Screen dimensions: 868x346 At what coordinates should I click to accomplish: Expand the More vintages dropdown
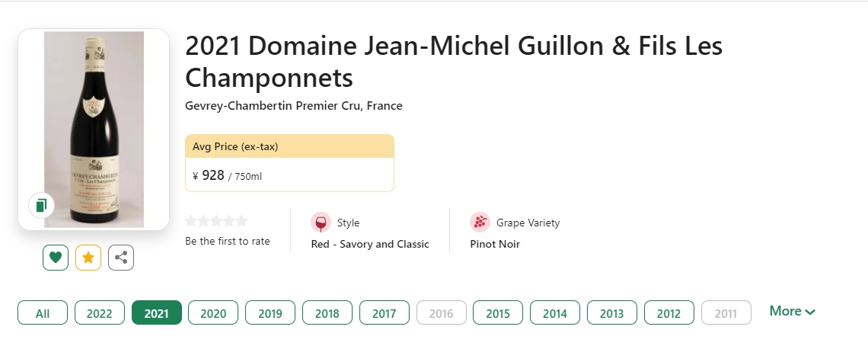(792, 311)
